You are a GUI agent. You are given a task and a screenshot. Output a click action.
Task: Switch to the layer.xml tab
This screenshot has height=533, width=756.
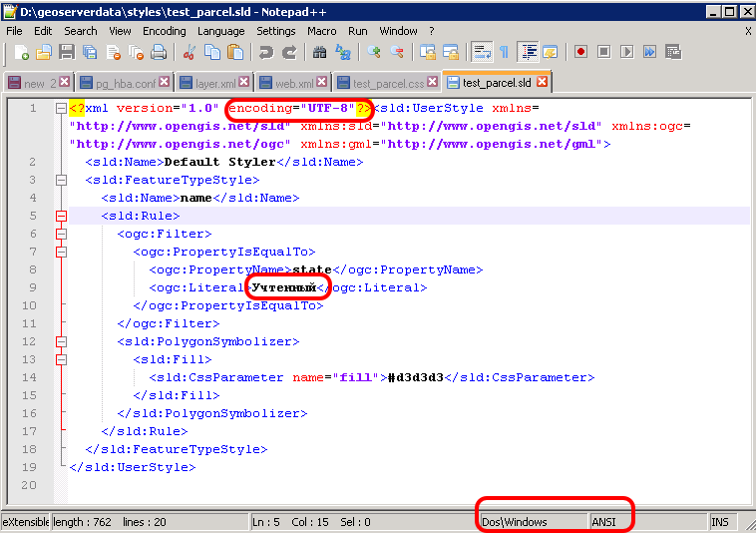pyautogui.click(x=214, y=84)
